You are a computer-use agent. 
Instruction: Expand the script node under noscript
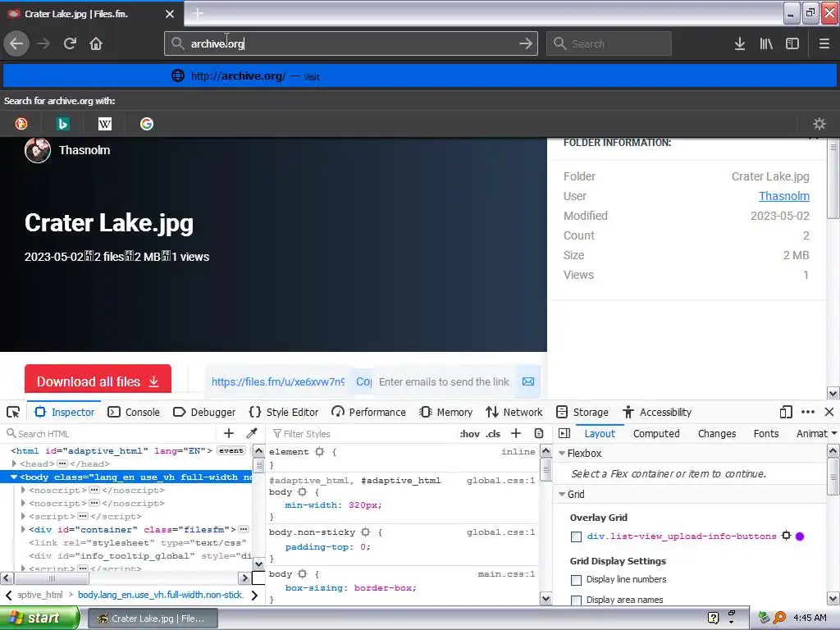(23, 516)
